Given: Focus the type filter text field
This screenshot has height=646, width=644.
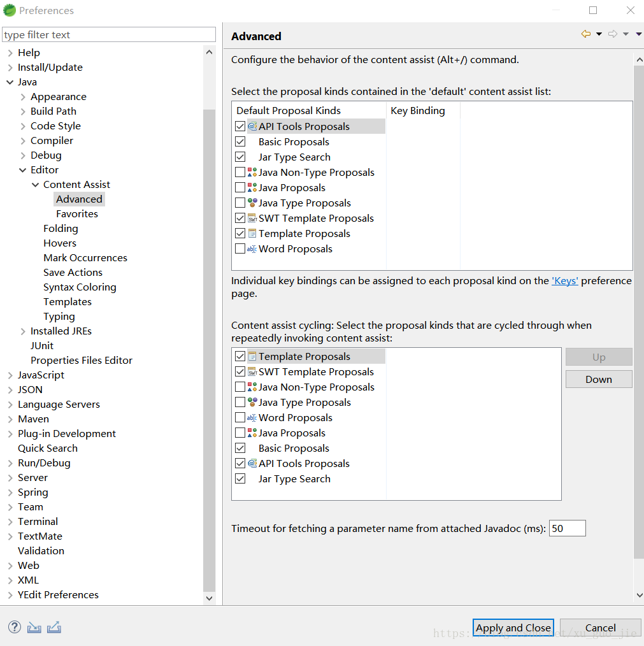Looking at the screenshot, I should point(109,34).
